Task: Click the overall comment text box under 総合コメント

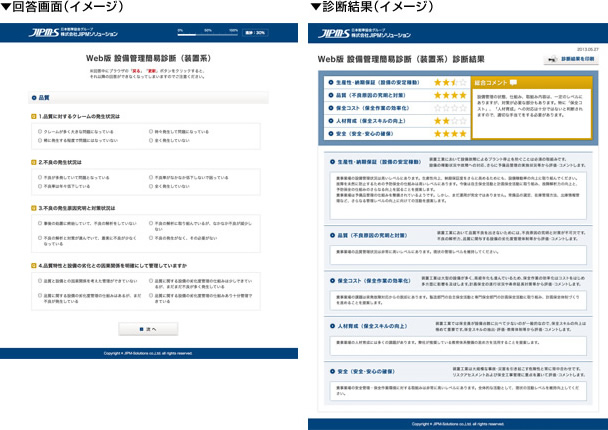Action: [532, 113]
